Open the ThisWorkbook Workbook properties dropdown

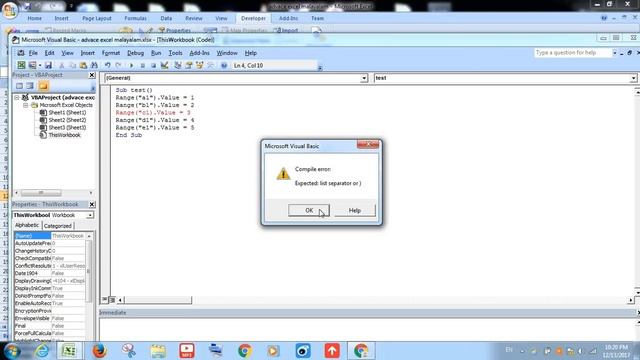click(x=90, y=215)
